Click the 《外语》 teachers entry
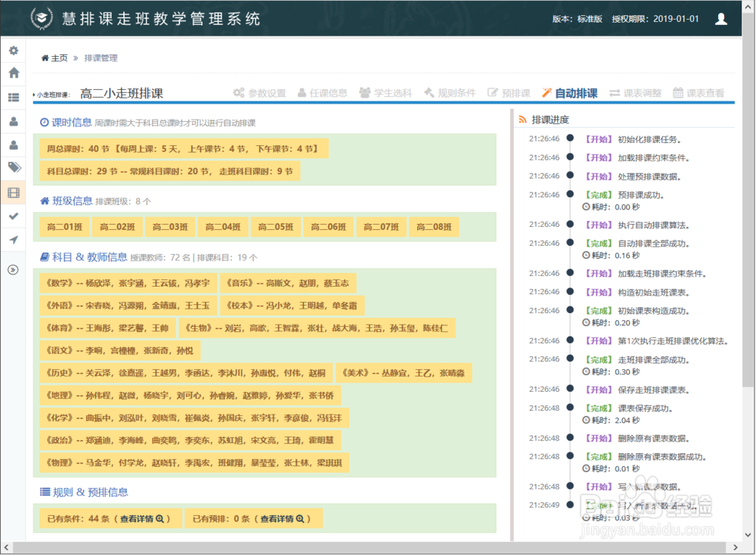The image size is (756, 556). (x=129, y=306)
